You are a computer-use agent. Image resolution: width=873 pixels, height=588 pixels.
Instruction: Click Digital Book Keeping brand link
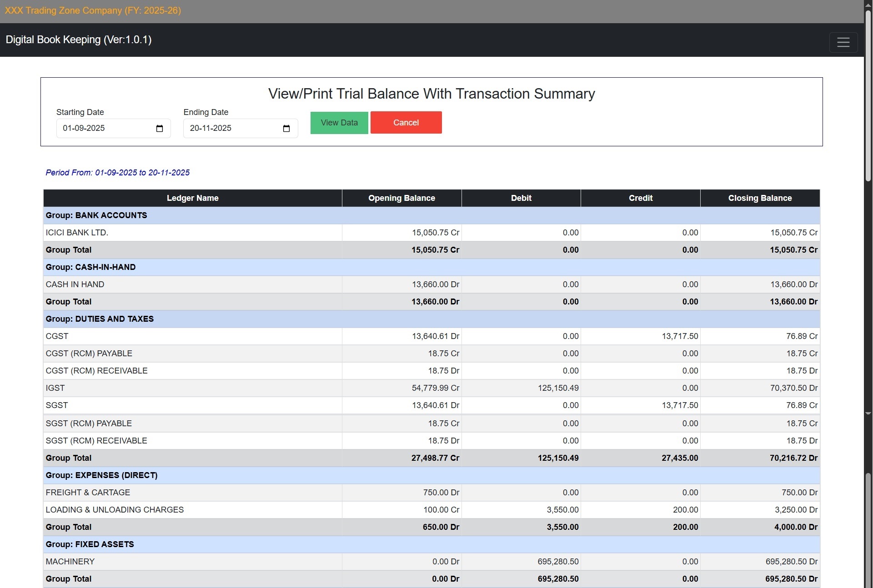pos(79,40)
